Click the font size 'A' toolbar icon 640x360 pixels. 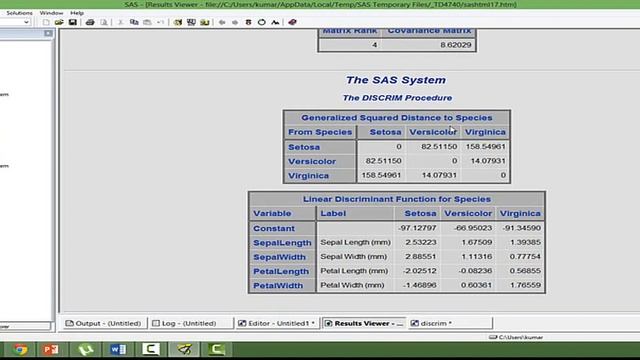pyautogui.click(x=276, y=22)
